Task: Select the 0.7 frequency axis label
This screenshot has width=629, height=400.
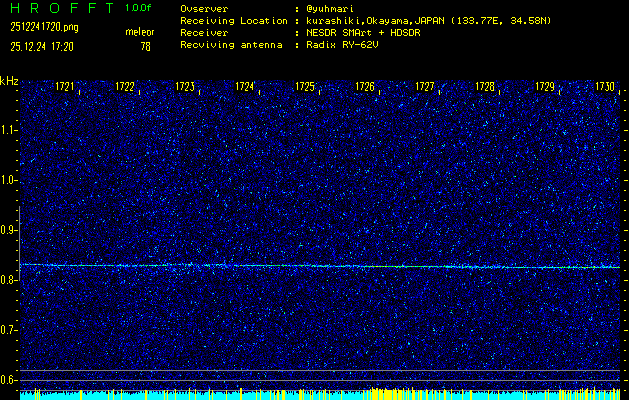Action: [x=9, y=330]
